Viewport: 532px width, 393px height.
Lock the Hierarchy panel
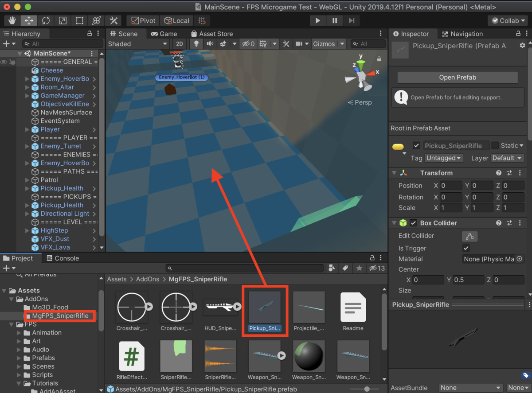(90, 34)
